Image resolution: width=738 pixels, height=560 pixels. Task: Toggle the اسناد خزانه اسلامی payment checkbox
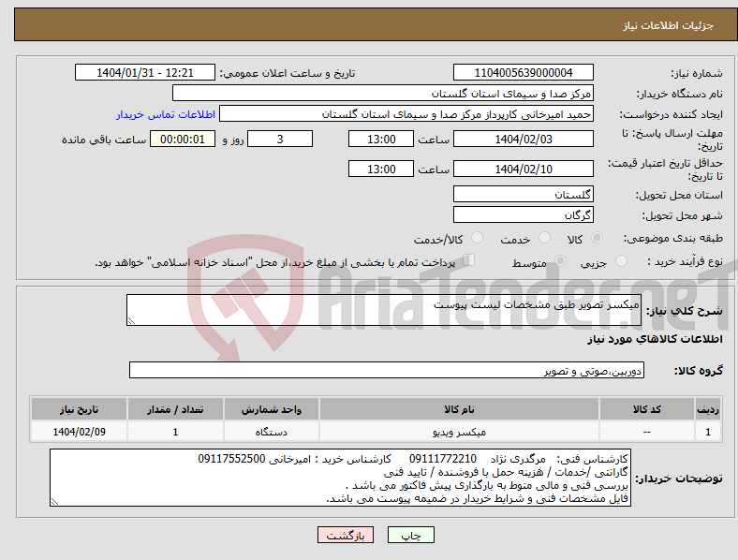[x=468, y=260]
